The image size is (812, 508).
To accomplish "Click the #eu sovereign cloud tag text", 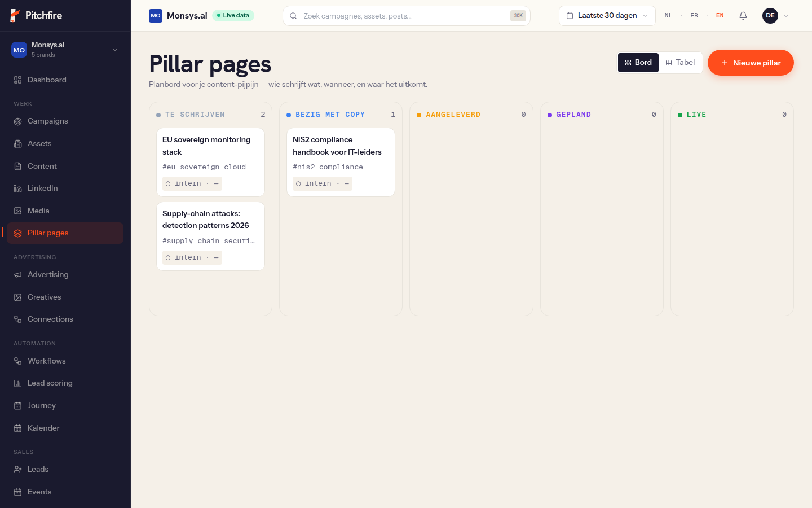I will point(204,167).
